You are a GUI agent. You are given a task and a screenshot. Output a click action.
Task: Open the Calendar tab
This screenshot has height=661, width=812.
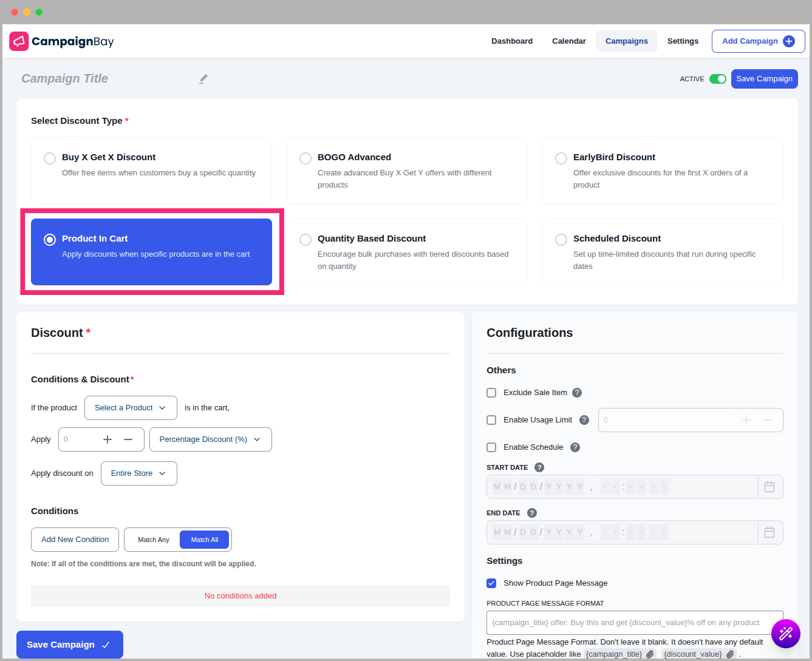pos(568,41)
